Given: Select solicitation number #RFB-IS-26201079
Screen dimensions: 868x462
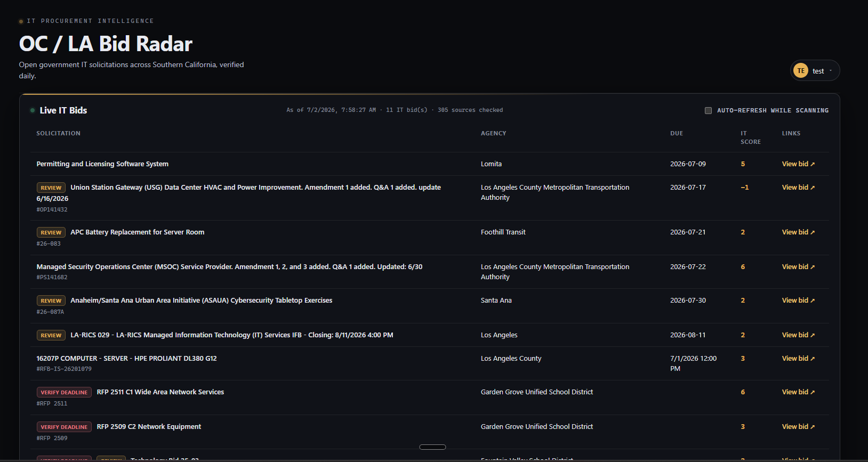Looking at the screenshot, I should [x=64, y=369].
